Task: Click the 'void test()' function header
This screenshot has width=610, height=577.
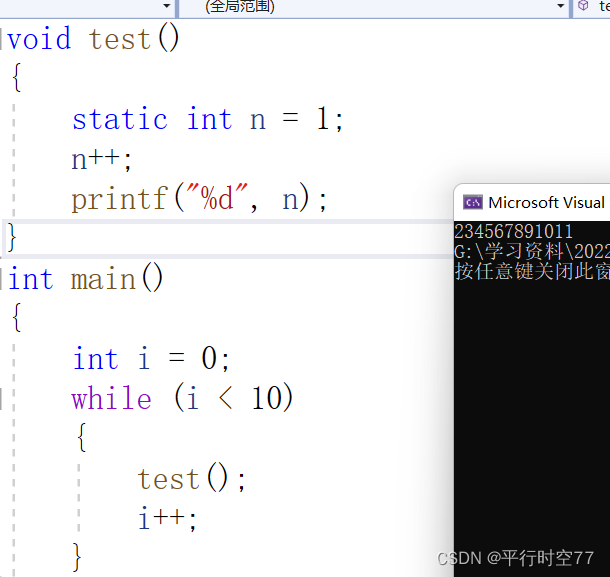Action: (93, 39)
